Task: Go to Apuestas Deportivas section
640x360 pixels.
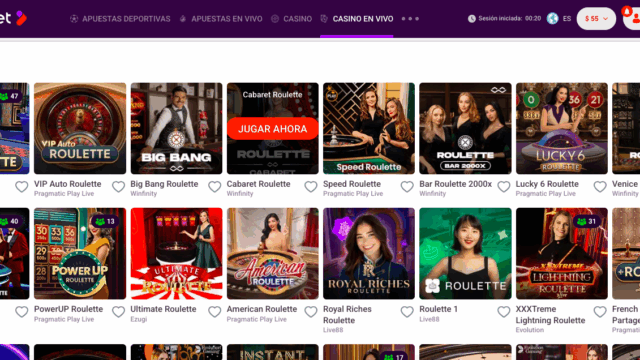Action: point(126,19)
